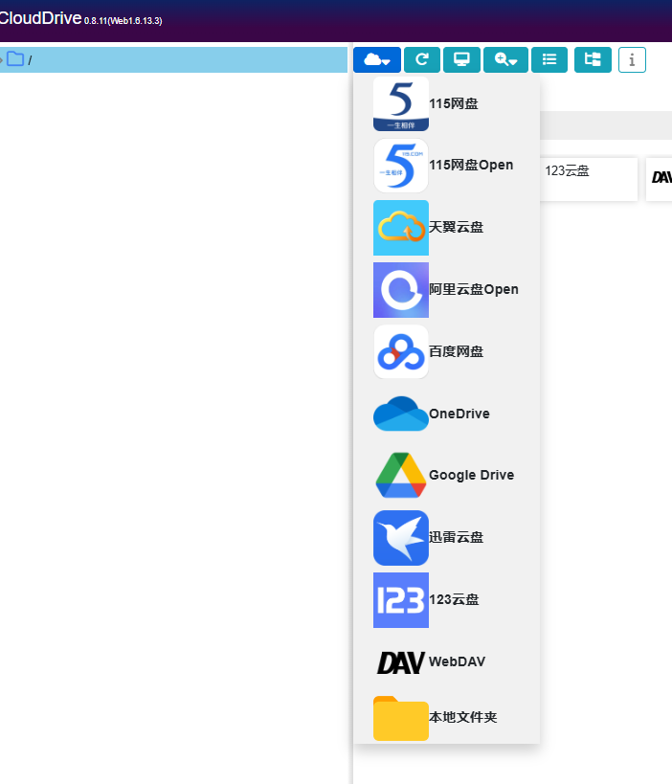
Task: Click the folder tree layout icon
Action: pyautogui.click(x=593, y=60)
